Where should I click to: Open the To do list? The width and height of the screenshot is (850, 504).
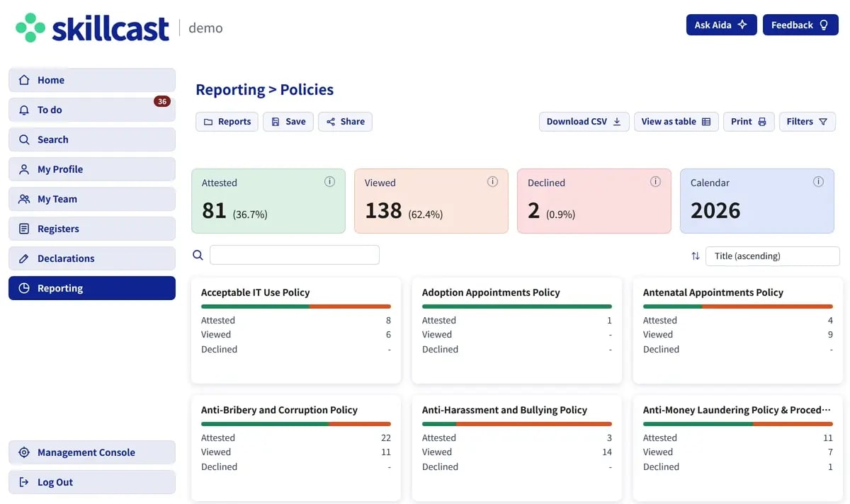coord(92,110)
